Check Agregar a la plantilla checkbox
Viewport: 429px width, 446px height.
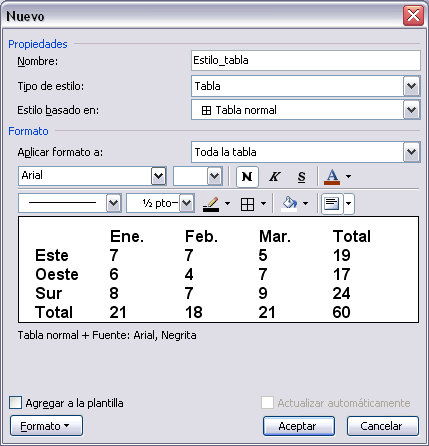[x=15, y=403]
